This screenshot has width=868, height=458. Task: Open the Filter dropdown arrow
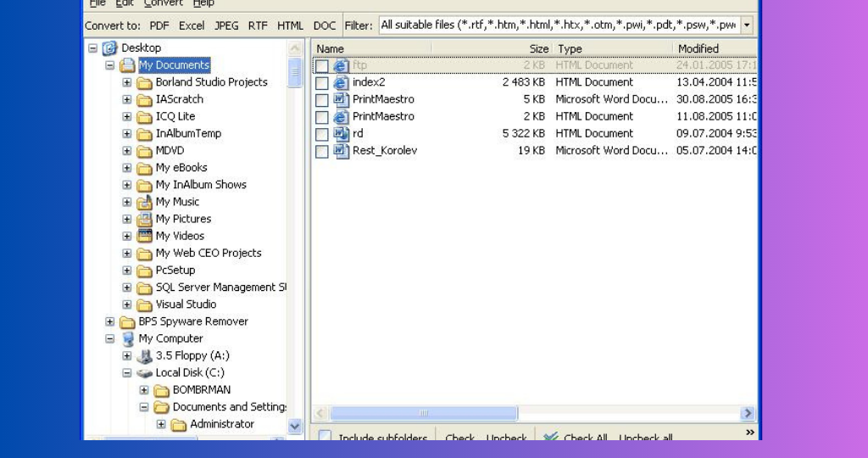[x=747, y=25]
